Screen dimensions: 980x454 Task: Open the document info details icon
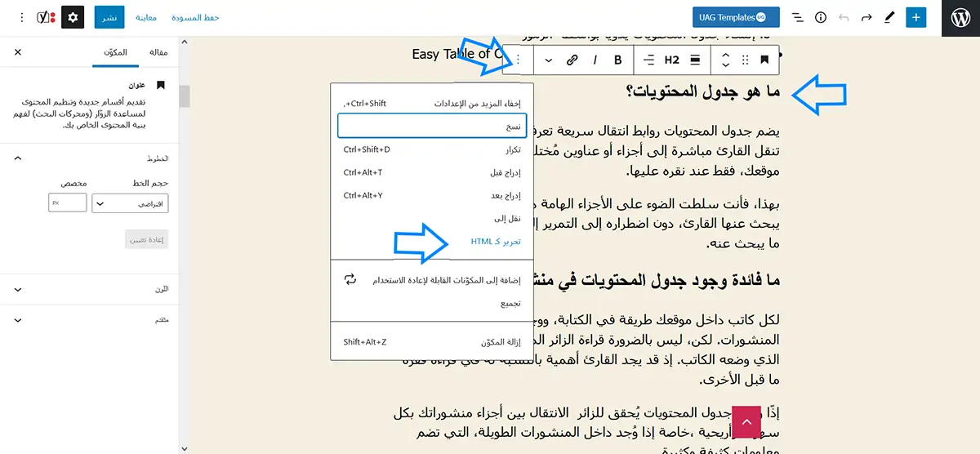pyautogui.click(x=821, y=17)
